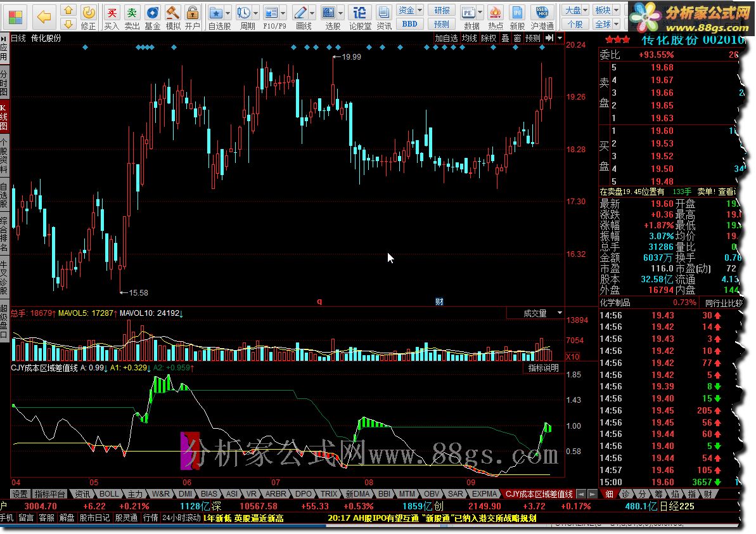The height and width of the screenshot is (534, 756).
Task: Toggle 叠 overlay chart option
Action: click(505, 38)
